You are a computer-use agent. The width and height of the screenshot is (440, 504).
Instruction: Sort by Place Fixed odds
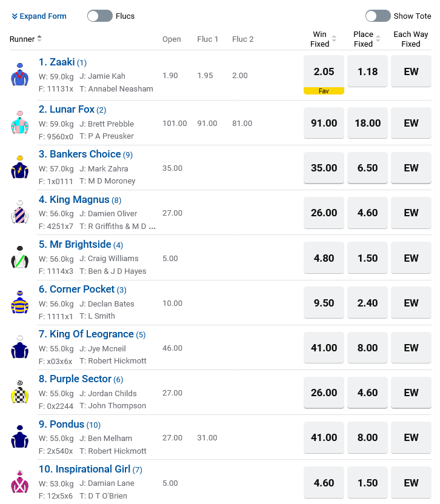pyautogui.click(x=378, y=39)
